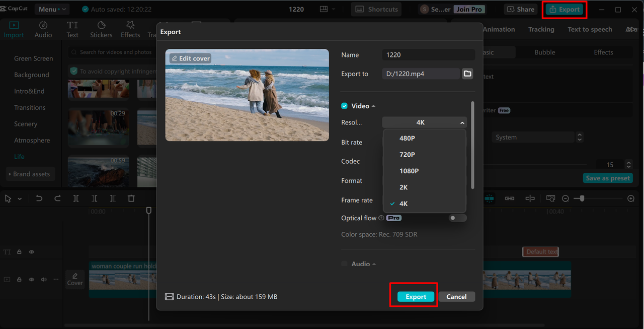
Task: Click the Share button in title bar
Action: click(x=521, y=9)
